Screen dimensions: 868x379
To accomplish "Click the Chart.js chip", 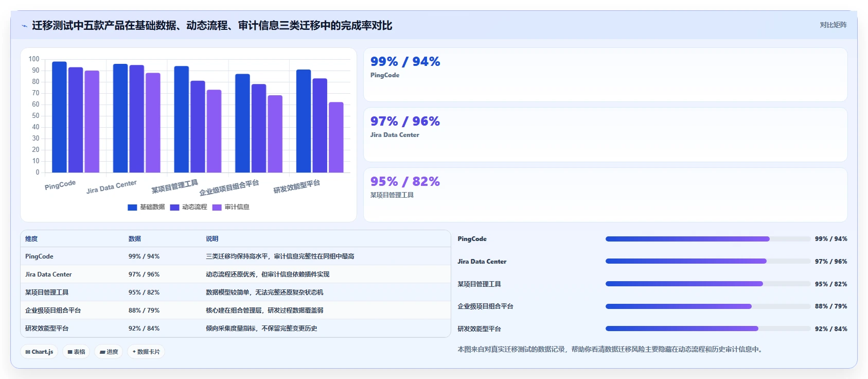I will pyautogui.click(x=39, y=352).
